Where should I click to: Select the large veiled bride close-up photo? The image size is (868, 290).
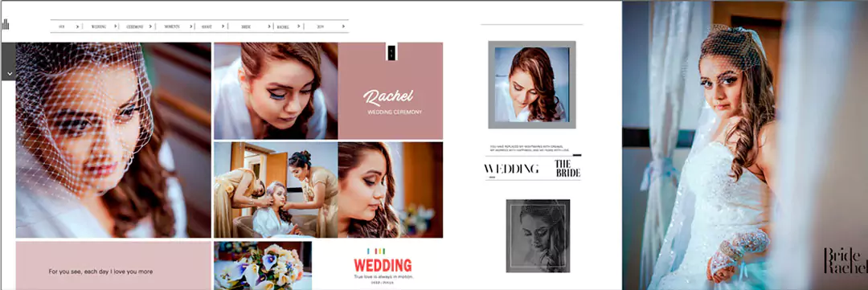(113, 140)
